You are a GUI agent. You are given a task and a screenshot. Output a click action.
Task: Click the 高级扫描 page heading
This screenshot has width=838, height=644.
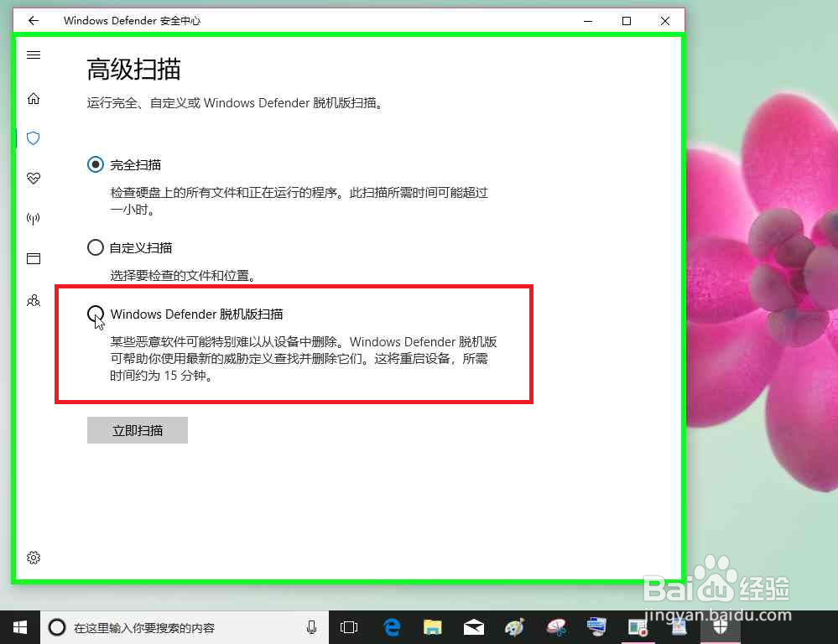pos(133,70)
